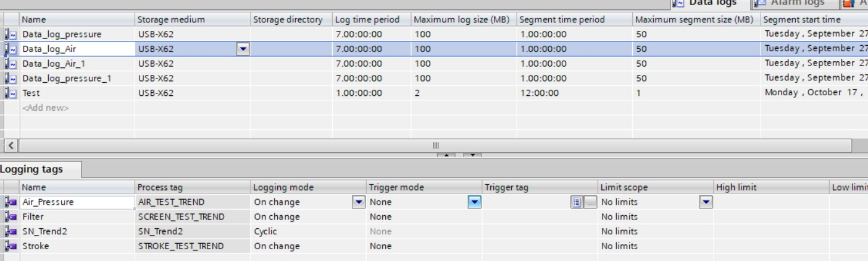The width and height of the screenshot is (868, 261).
Task: Click the No limits cell in Stroke row
Action: click(x=656, y=246)
